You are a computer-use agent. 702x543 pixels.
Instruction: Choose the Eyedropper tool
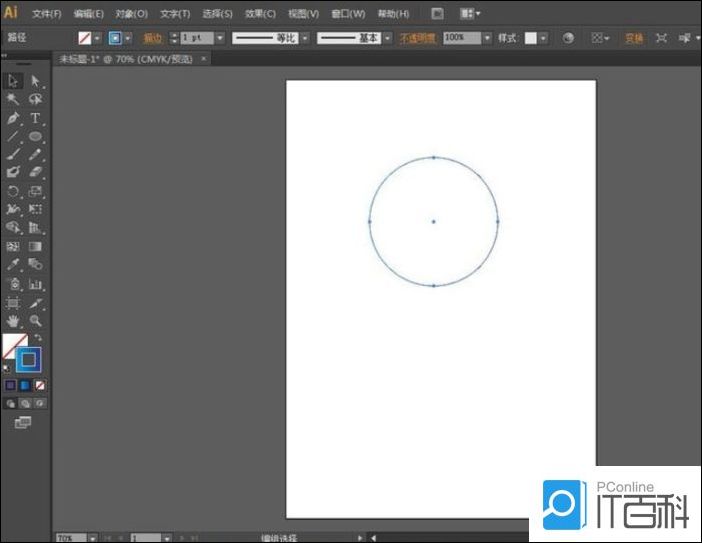[x=14, y=265]
